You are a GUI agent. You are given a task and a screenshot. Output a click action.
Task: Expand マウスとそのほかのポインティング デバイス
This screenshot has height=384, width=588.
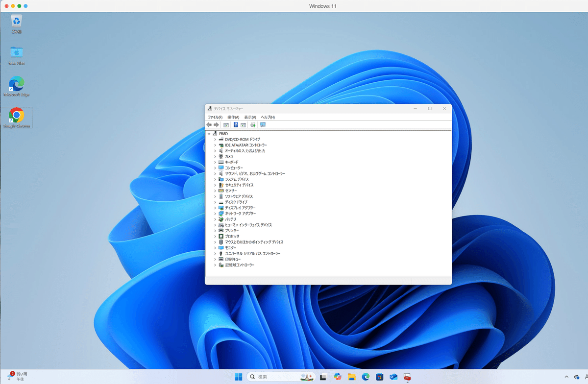tap(215, 242)
